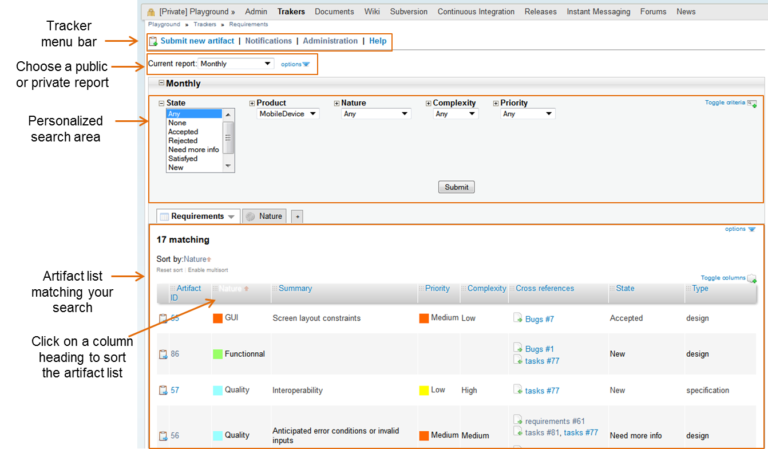768x449 pixels.
Task: Click the orange GUI nature color swatch
Action: click(218, 318)
